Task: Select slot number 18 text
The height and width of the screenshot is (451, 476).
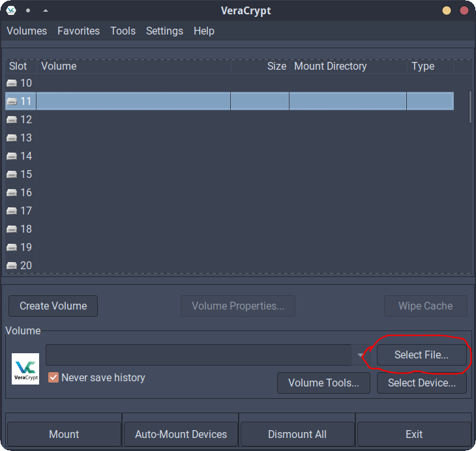Action: coord(26,229)
